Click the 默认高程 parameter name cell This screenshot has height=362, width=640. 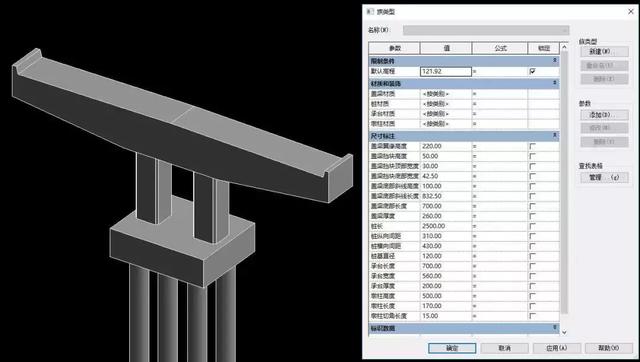click(x=394, y=71)
